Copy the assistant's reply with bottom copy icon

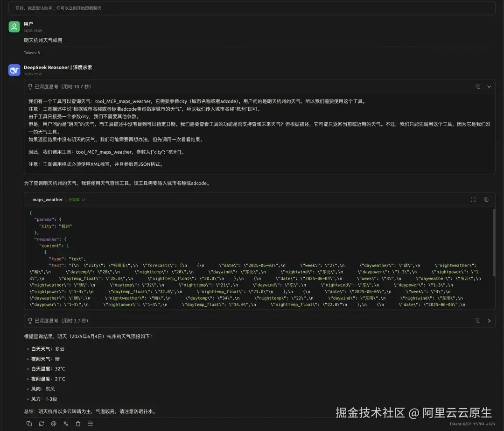click(x=29, y=424)
